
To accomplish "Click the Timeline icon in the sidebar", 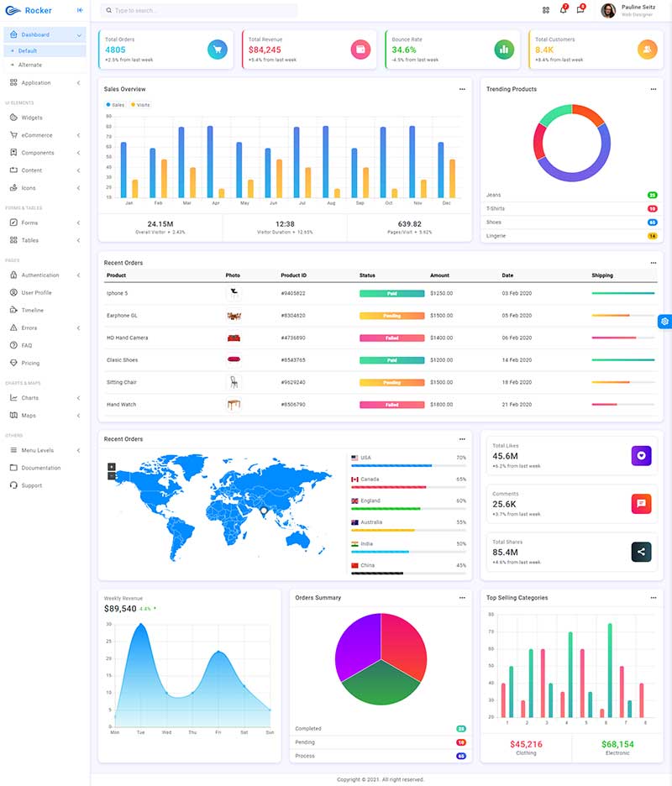I will coord(15,310).
